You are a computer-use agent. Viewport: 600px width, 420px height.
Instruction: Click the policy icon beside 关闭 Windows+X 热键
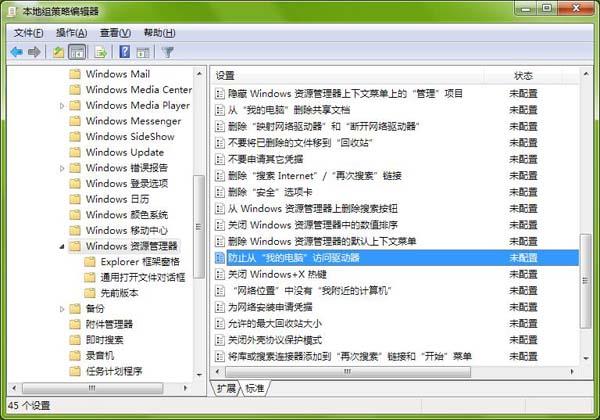220,274
